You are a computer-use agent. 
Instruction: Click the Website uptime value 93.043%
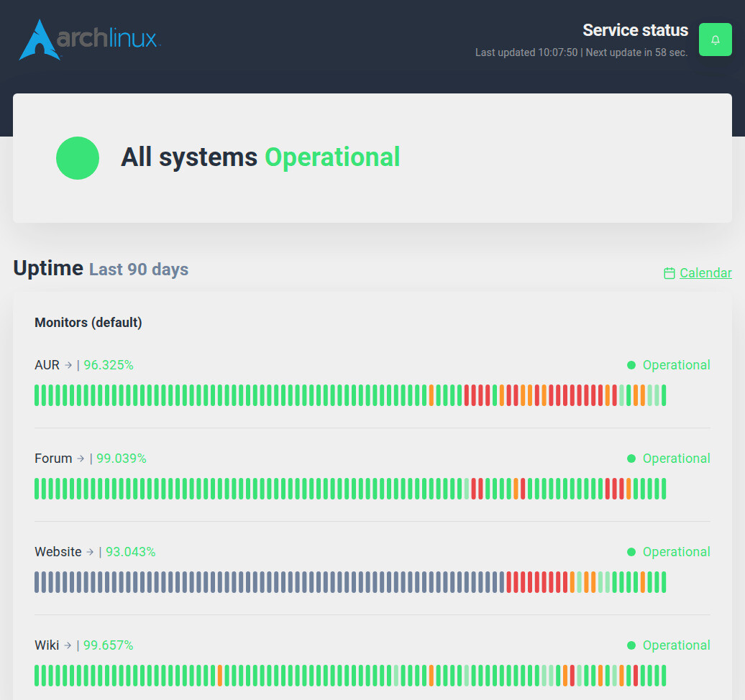coord(131,552)
